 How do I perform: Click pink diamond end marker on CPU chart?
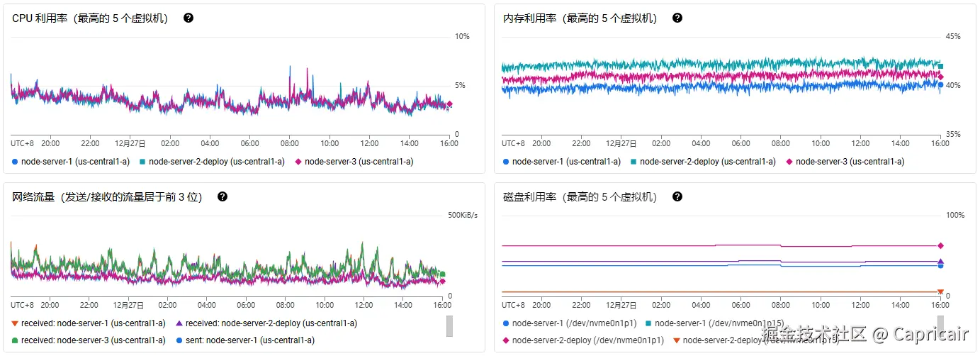click(x=449, y=104)
